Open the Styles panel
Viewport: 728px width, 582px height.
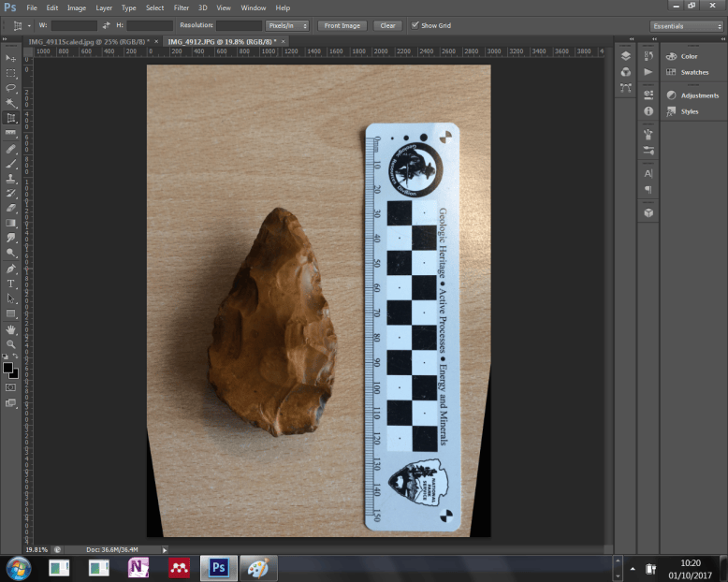683,111
